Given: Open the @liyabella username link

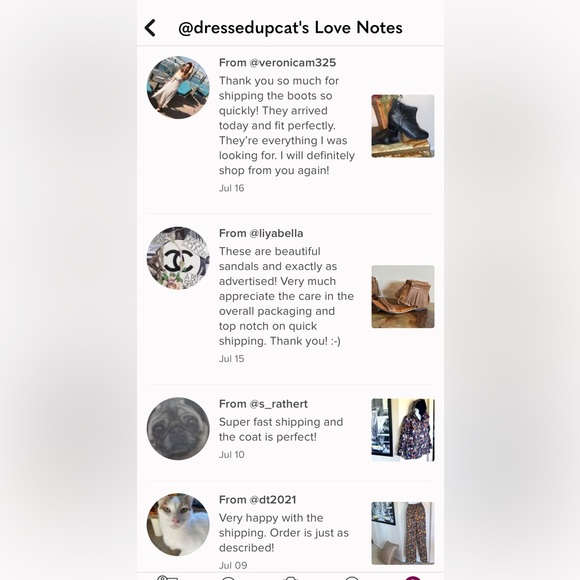Looking at the screenshot, I should click(x=276, y=233).
